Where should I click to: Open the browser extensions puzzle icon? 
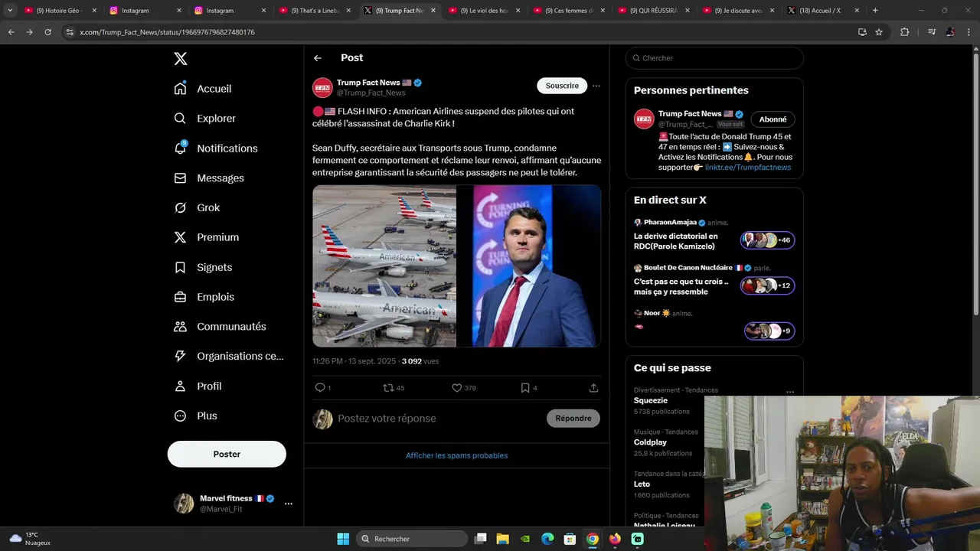click(x=905, y=32)
